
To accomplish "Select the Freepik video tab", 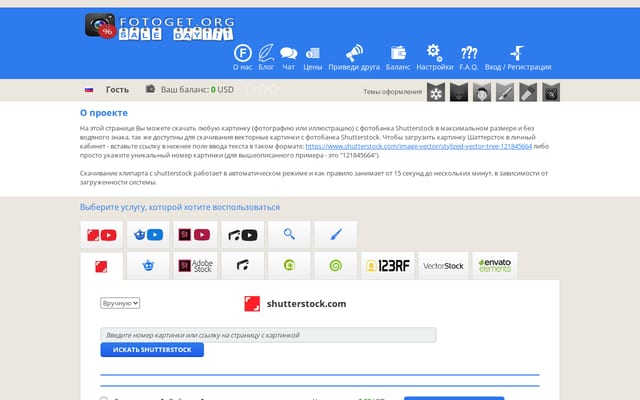I will click(x=148, y=235).
